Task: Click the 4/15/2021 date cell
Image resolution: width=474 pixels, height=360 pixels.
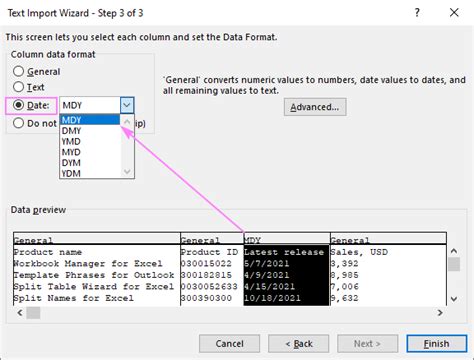Action: point(269,286)
